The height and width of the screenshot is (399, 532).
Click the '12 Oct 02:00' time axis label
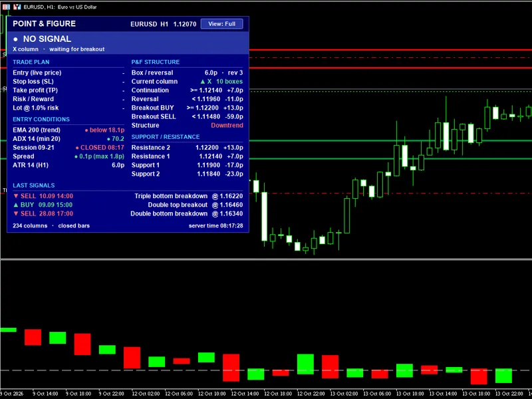pyautogui.click(x=146, y=394)
